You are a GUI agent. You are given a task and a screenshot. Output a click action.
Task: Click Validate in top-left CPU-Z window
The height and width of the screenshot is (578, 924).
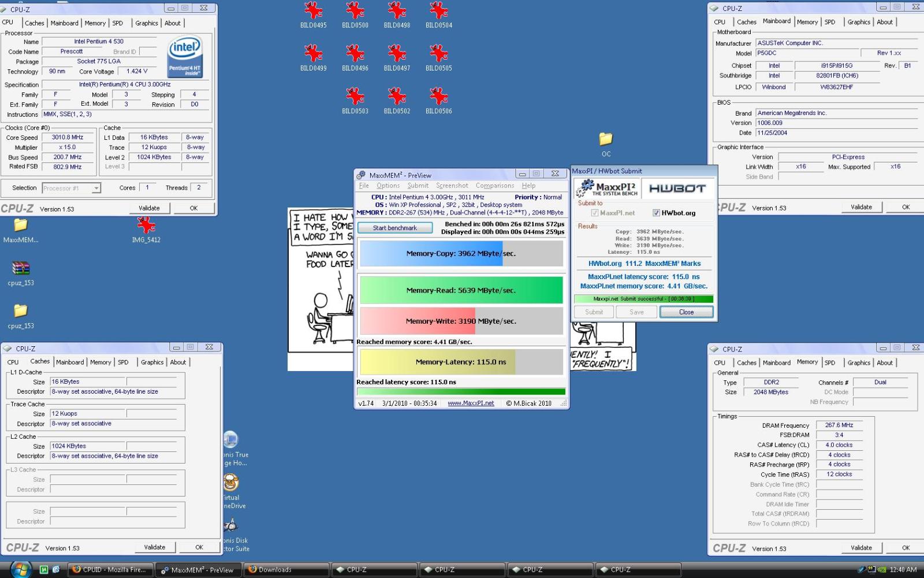(149, 208)
